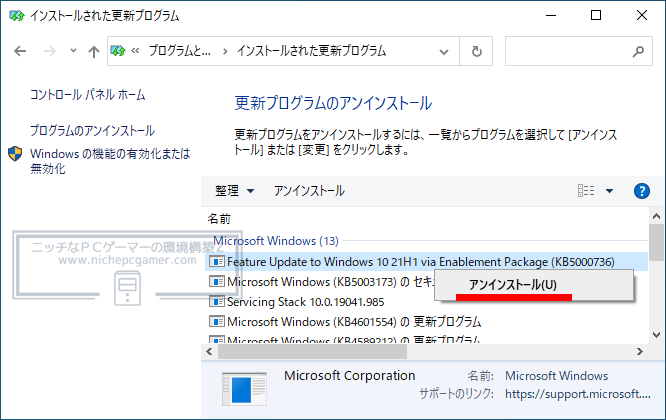Click the address bar location icon
The height and width of the screenshot is (420, 666).
(x=118, y=51)
